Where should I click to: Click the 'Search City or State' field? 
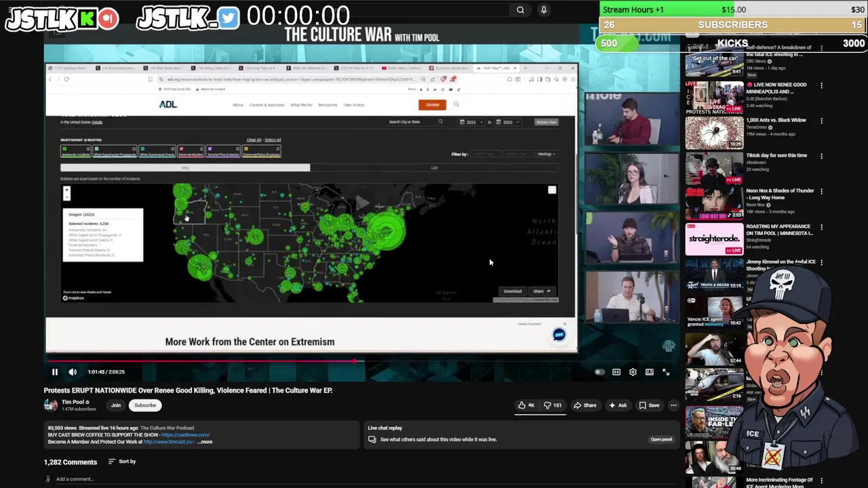pyautogui.click(x=416, y=122)
